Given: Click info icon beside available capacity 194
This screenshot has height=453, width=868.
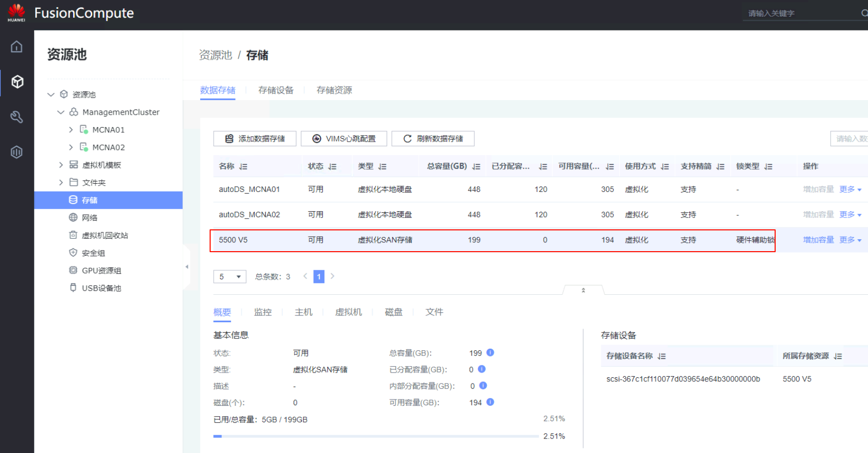Looking at the screenshot, I should [x=490, y=402].
